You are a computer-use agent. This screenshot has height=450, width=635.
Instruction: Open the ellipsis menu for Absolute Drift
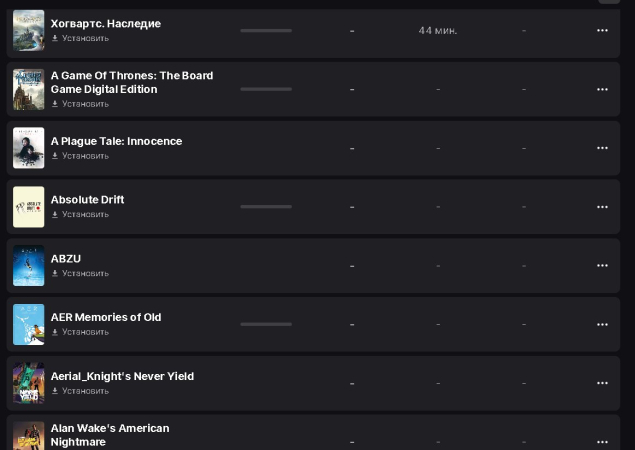(602, 207)
